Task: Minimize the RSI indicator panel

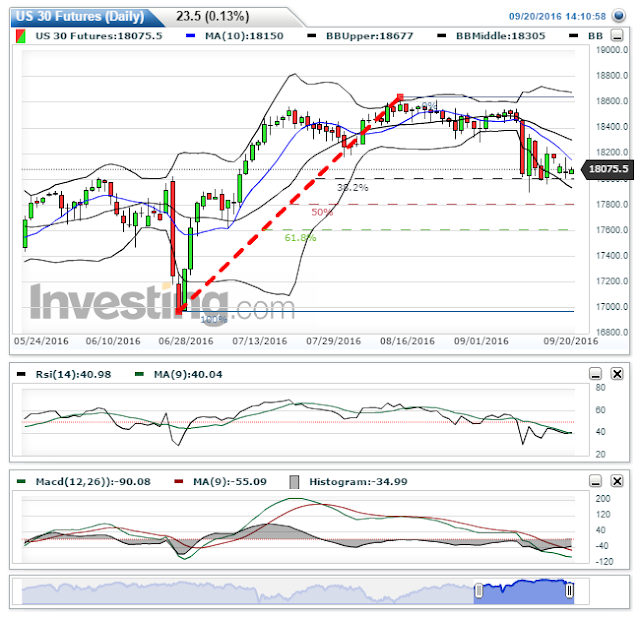Action: 596,374
